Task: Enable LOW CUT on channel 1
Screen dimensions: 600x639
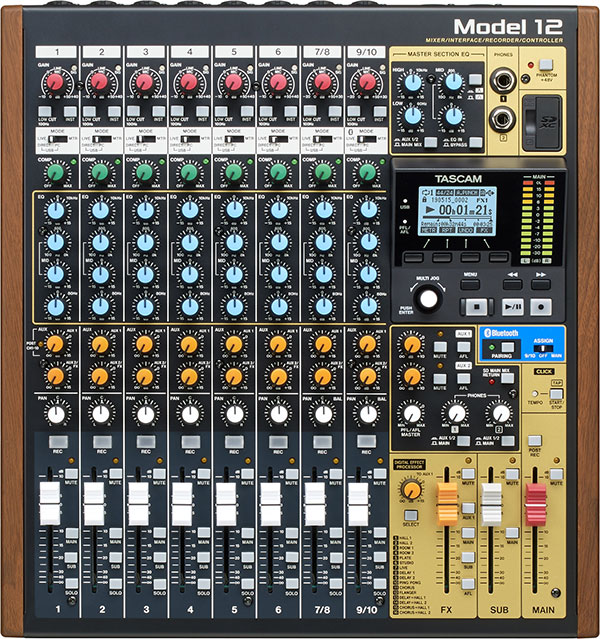Action: [x=45, y=111]
